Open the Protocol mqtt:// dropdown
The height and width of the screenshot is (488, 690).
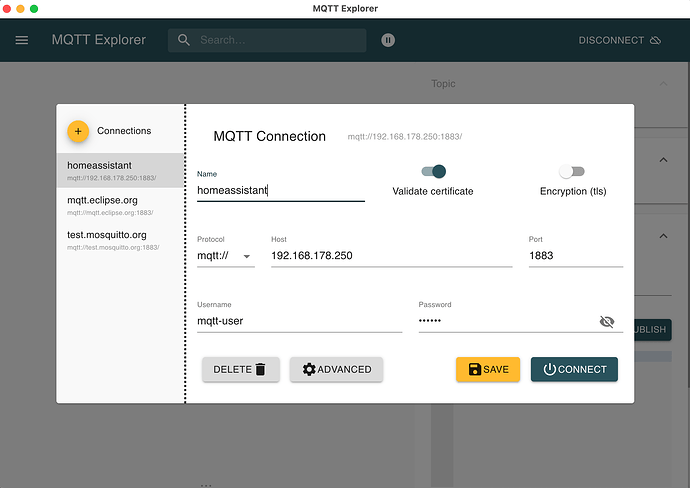pyautogui.click(x=226, y=256)
